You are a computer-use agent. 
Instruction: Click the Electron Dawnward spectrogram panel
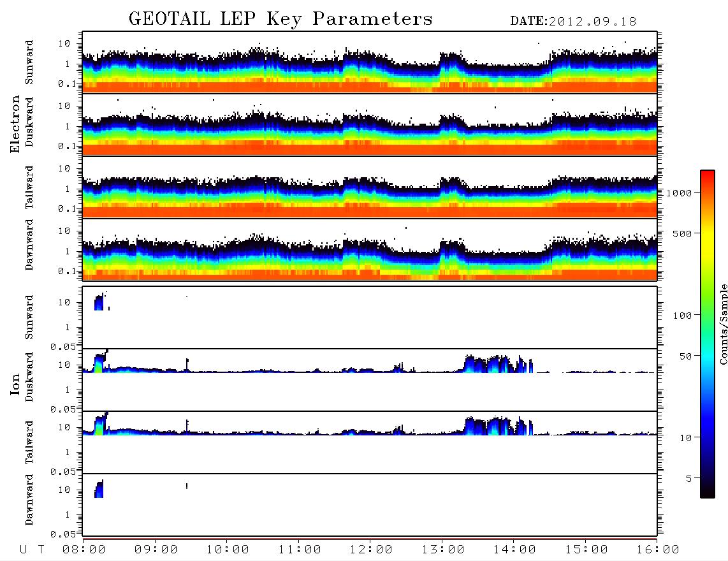370,249
